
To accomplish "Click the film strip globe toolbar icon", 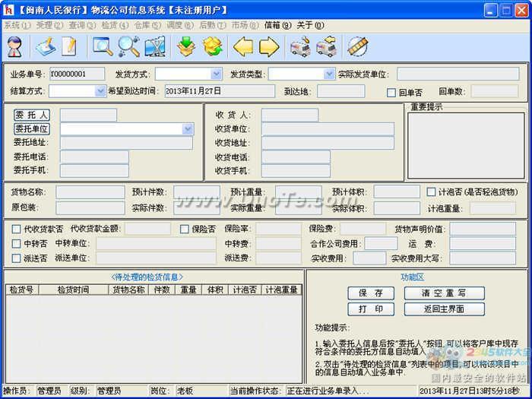I will point(358,46).
